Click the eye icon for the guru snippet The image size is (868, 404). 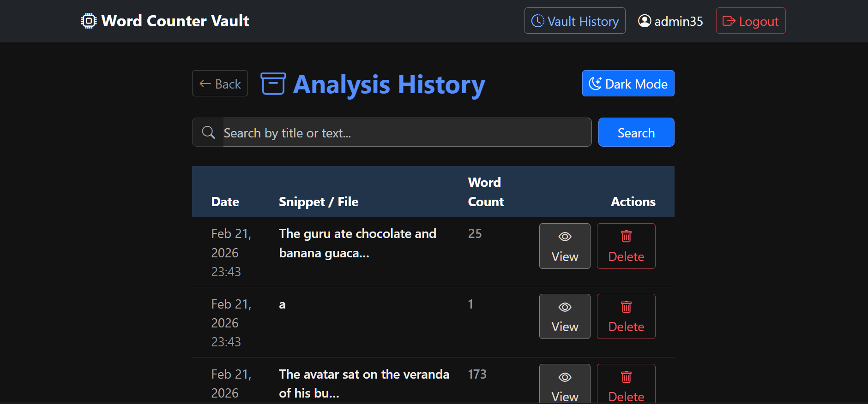[565, 237]
